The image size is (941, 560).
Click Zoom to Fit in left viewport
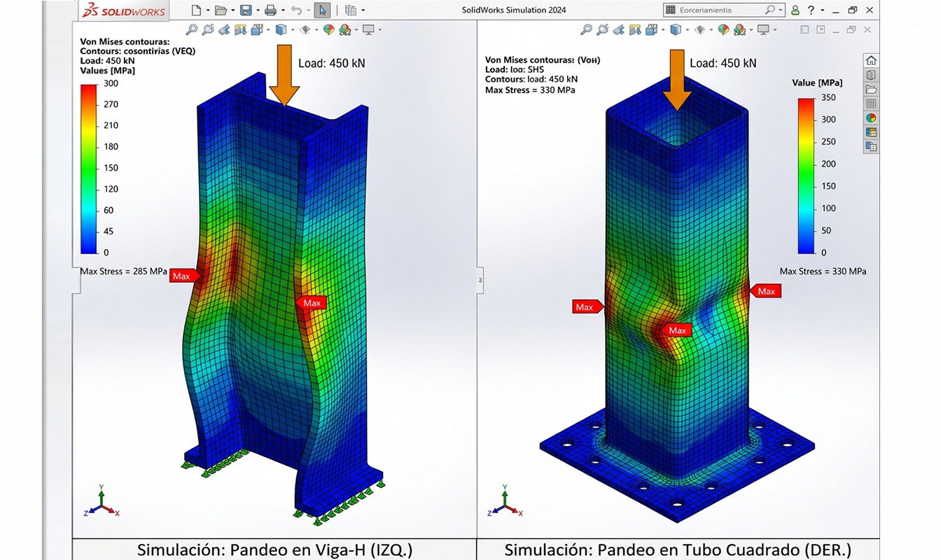[192, 29]
